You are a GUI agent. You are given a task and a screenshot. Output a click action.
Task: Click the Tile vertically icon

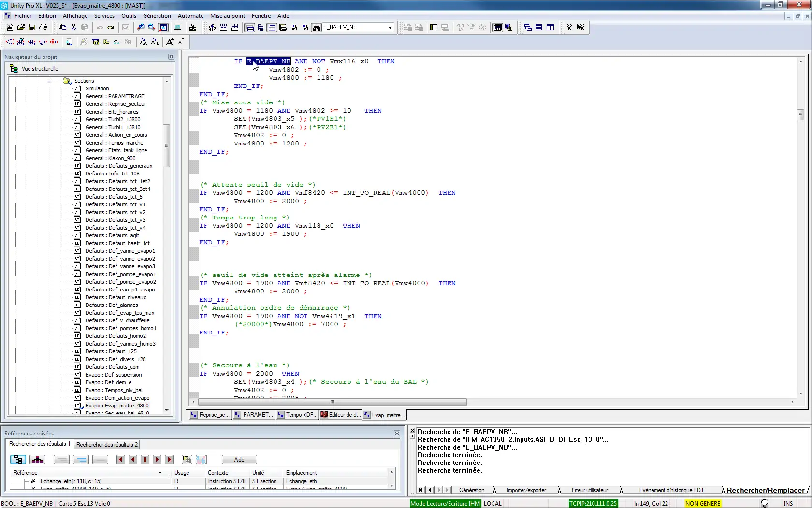550,28
